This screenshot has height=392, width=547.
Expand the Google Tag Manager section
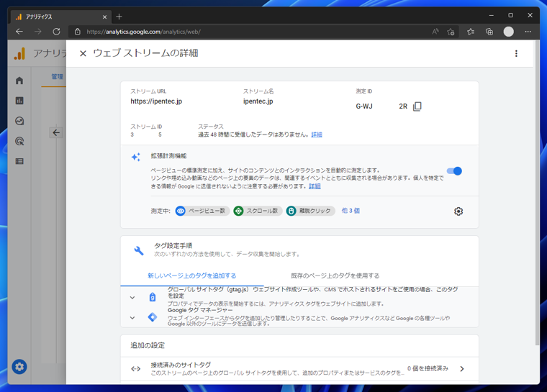click(x=132, y=317)
